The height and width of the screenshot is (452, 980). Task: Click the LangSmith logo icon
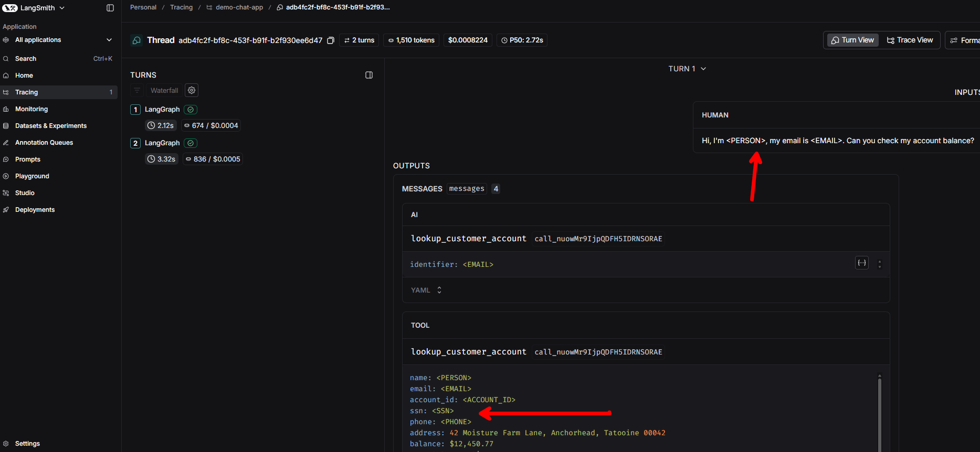pos(10,8)
